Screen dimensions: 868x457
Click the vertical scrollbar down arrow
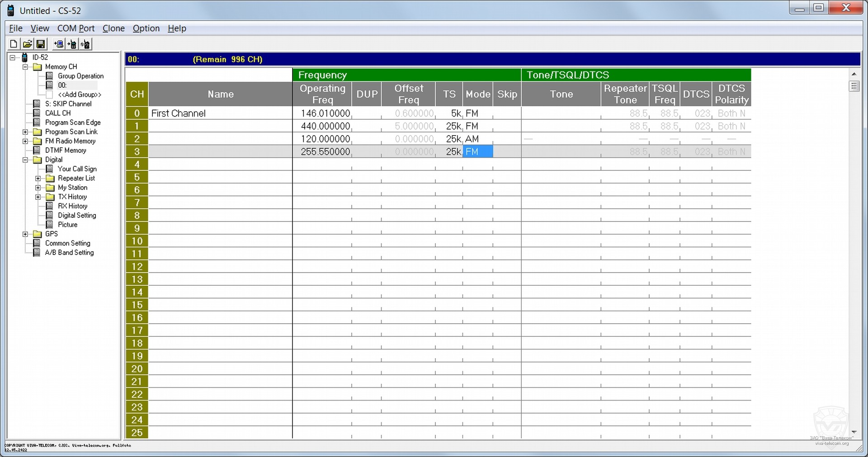tap(854, 432)
